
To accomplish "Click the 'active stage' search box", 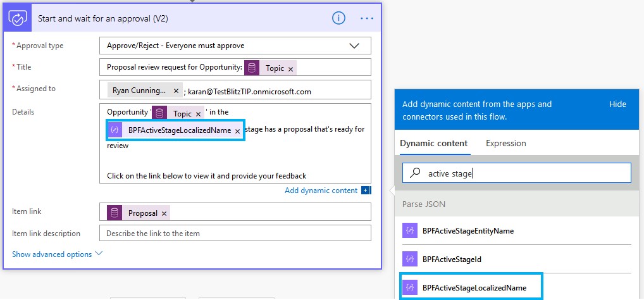I will 516,173.
